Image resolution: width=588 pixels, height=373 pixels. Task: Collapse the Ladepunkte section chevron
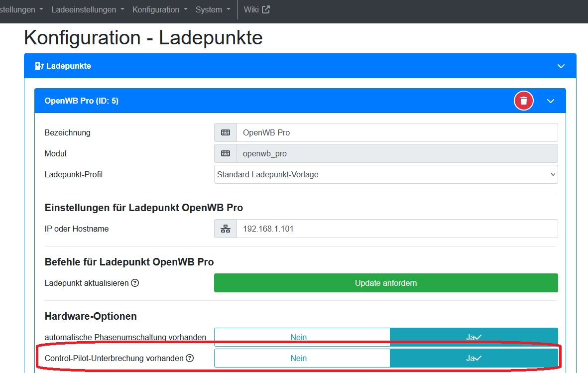[x=561, y=66]
